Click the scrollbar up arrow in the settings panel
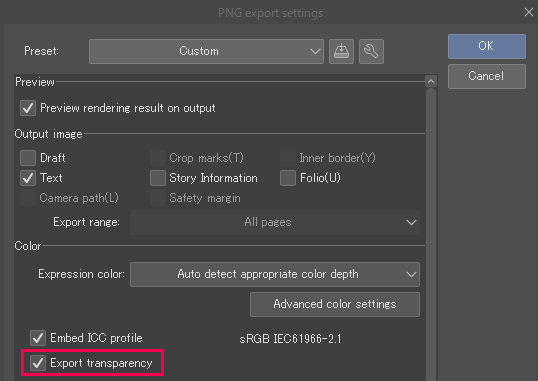This screenshot has height=381, width=538. tap(431, 81)
